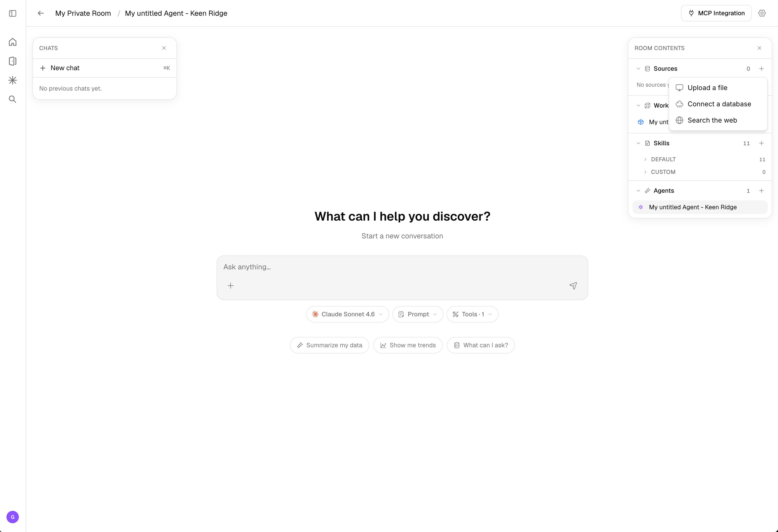This screenshot has height=532, width=778.
Task: Focus the Ask anything input field
Action: click(402, 267)
